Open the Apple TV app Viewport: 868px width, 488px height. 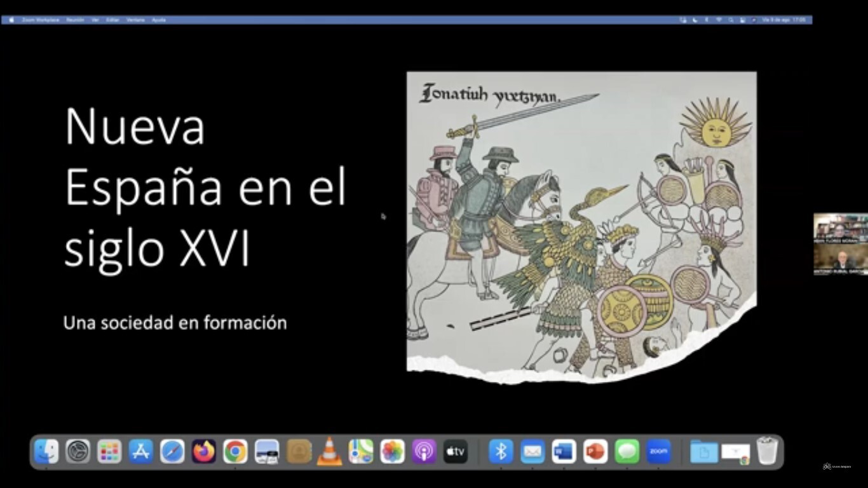coord(456,452)
